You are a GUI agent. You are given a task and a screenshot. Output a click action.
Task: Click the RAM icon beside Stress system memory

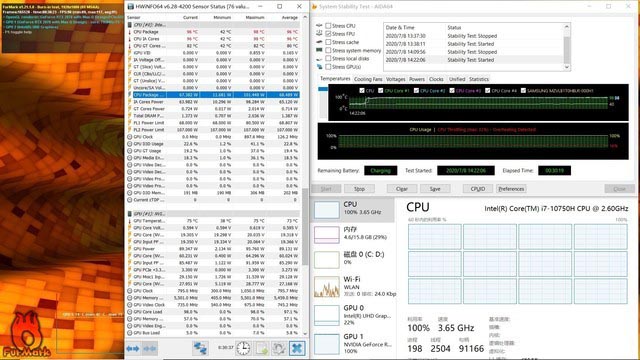point(319,50)
